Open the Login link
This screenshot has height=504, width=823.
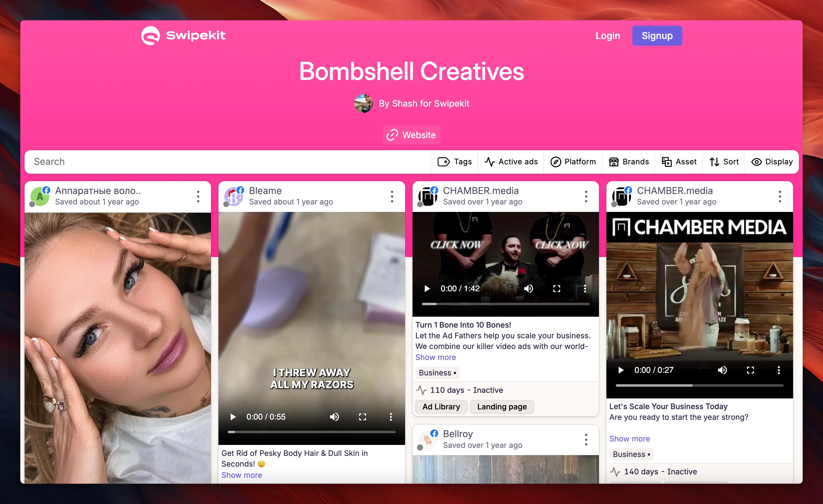click(607, 36)
